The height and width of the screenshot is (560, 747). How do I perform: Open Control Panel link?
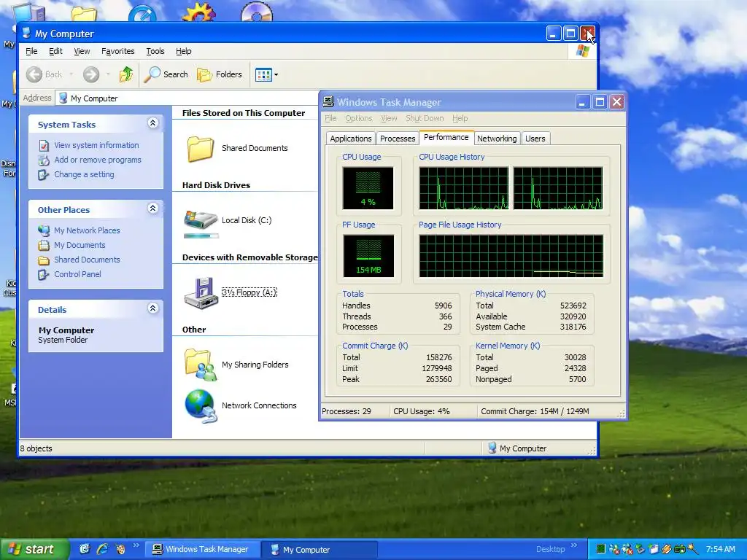point(77,274)
